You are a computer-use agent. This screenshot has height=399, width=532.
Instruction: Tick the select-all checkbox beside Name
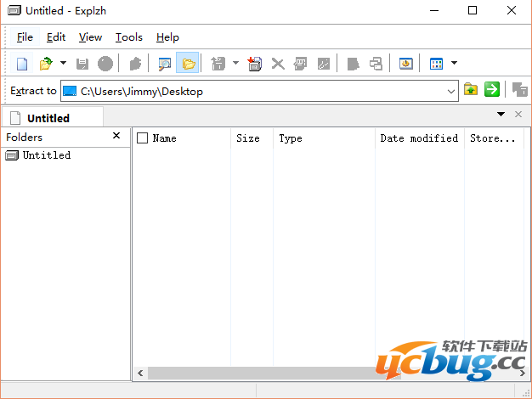(143, 138)
